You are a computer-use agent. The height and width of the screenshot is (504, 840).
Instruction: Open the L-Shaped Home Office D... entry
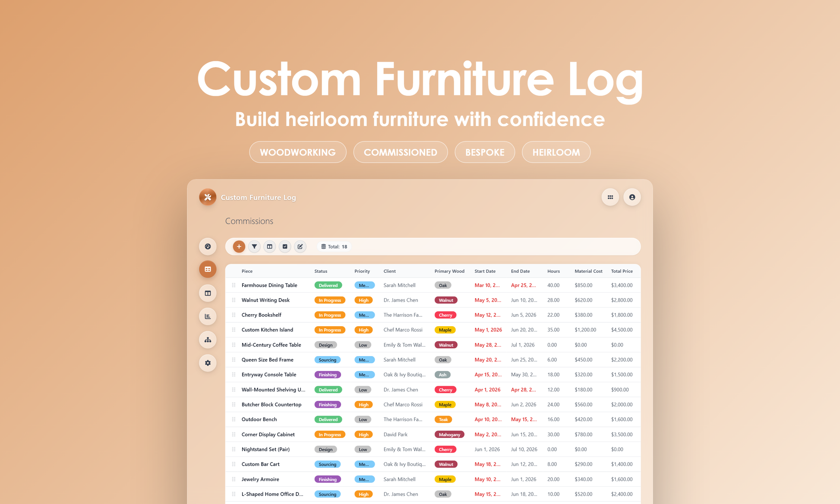click(x=272, y=494)
